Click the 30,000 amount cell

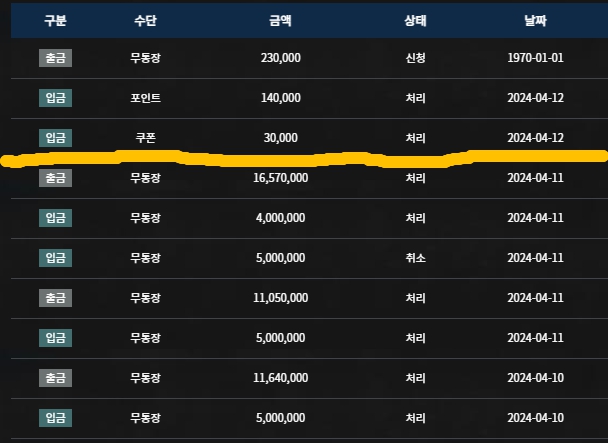click(x=280, y=138)
